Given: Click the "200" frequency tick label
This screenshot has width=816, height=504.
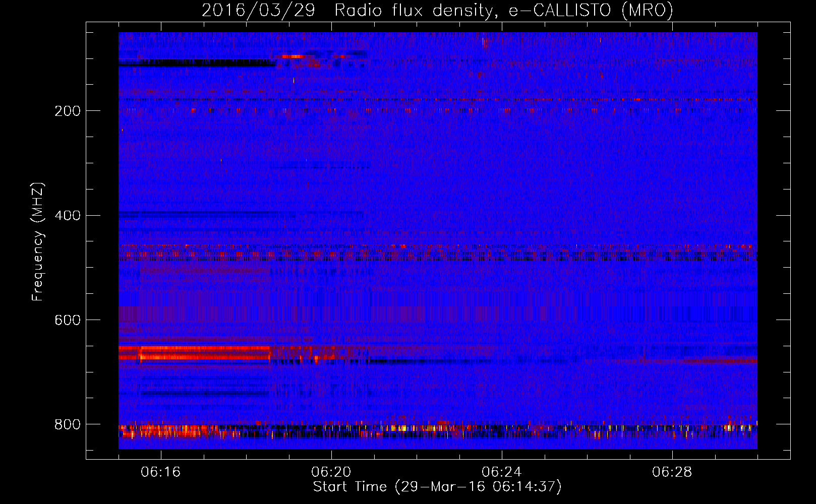Looking at the screenshot, I should pos(68,111).
